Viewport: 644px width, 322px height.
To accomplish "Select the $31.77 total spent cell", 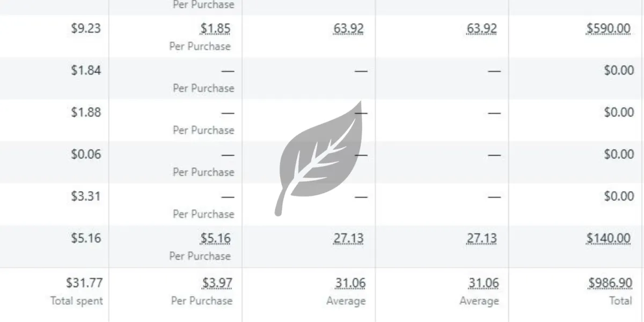I will coord(84,283).
